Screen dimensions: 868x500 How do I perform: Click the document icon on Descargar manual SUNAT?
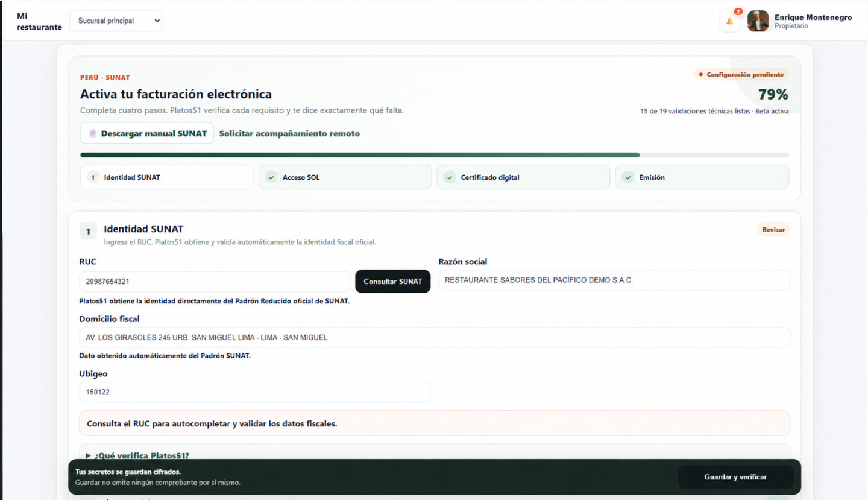coord(93,133)
